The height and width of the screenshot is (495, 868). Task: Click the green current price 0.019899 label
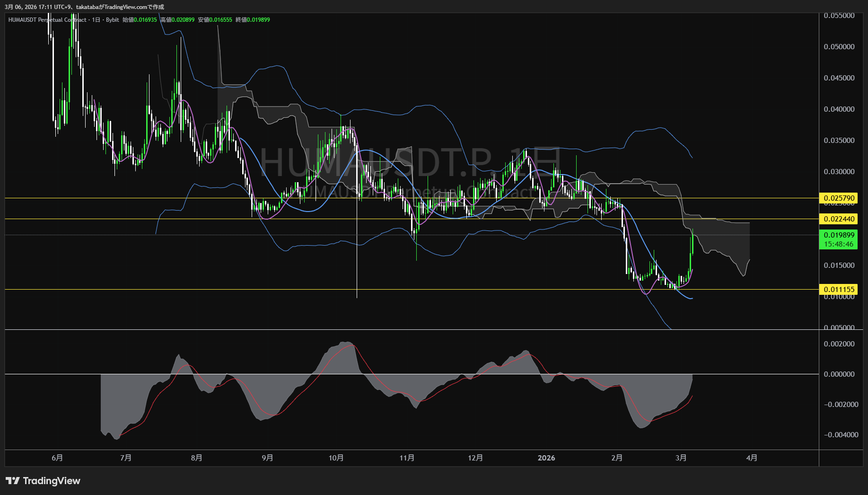tap(839, 235)
